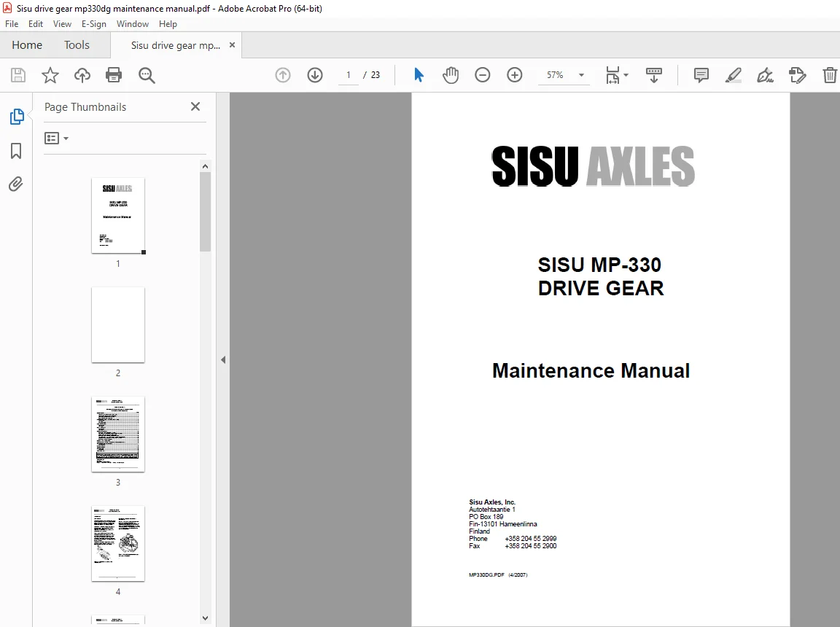Click the Fit page width icon
Image resolution: width=840 pixels, height=627 pixels.
pos(612,75)
